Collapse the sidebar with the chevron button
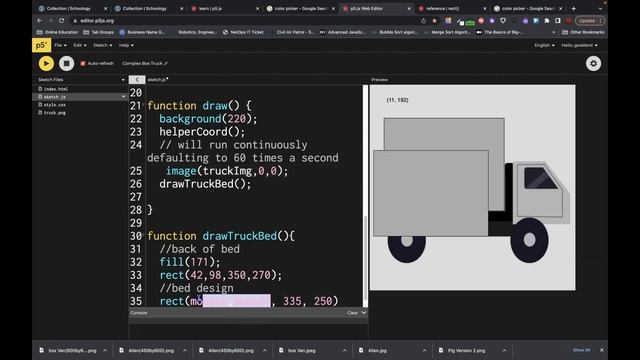Image resolution: width=640 pixels, height=360 pixels. (x=137, y=80)
